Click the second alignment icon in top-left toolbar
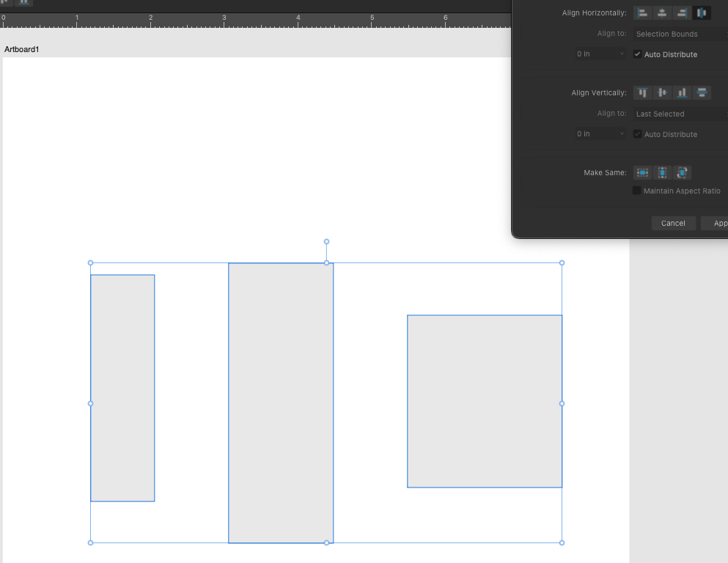728x563 pixels. [x=23, y=3]
